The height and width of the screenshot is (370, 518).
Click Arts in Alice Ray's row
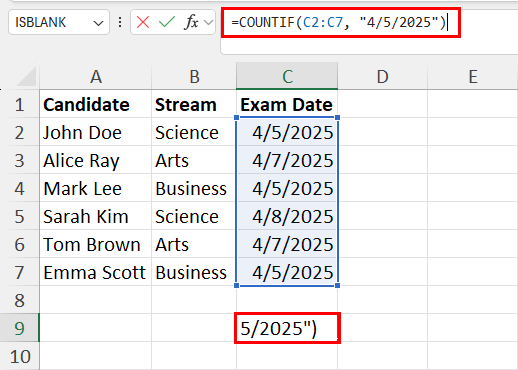click(x=194, y=160)
